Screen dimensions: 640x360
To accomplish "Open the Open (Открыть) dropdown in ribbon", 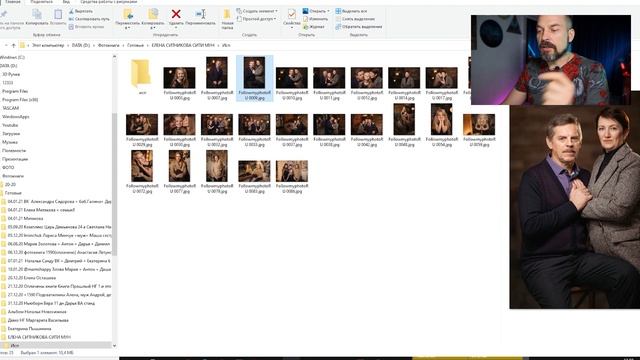I will (316, 11).
